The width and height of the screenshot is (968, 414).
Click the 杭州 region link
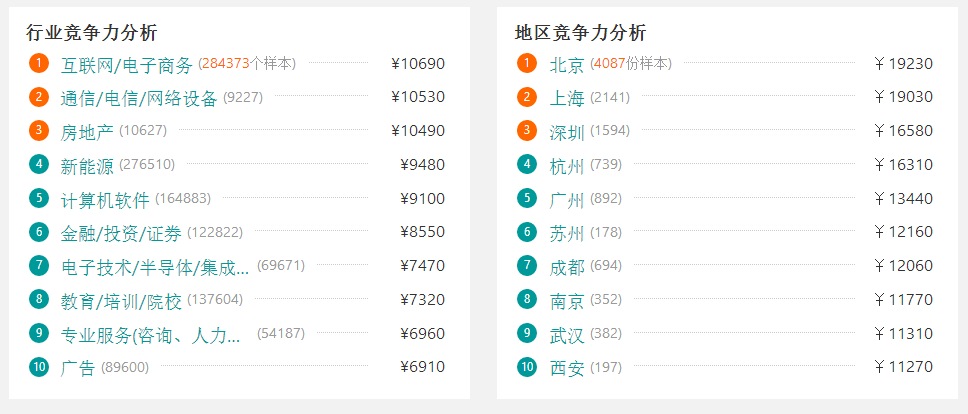(567, 166)
